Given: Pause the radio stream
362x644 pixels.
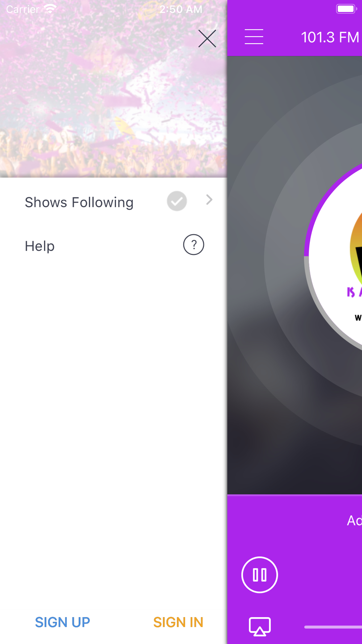Looking at the screenshot, I should coord(260,575).
